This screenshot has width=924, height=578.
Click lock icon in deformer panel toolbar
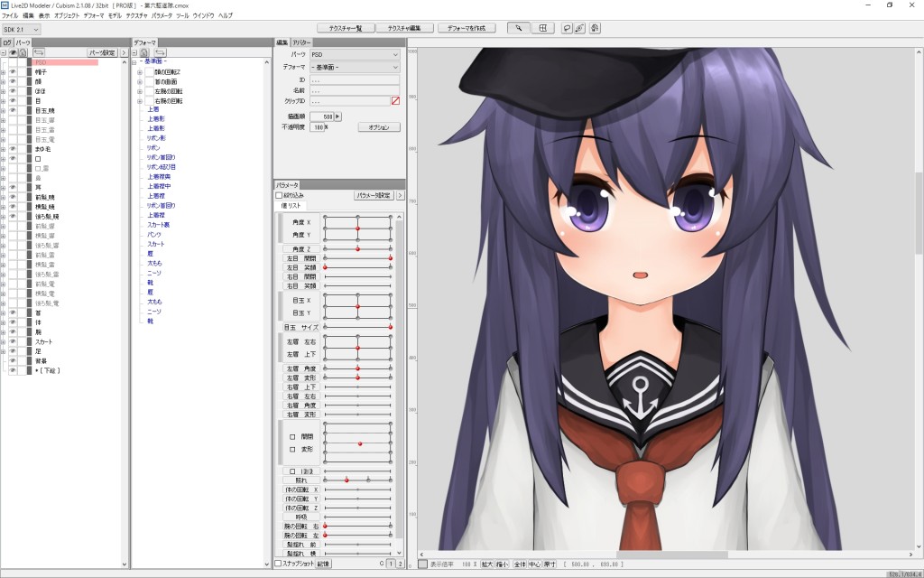tap(143, 52)
